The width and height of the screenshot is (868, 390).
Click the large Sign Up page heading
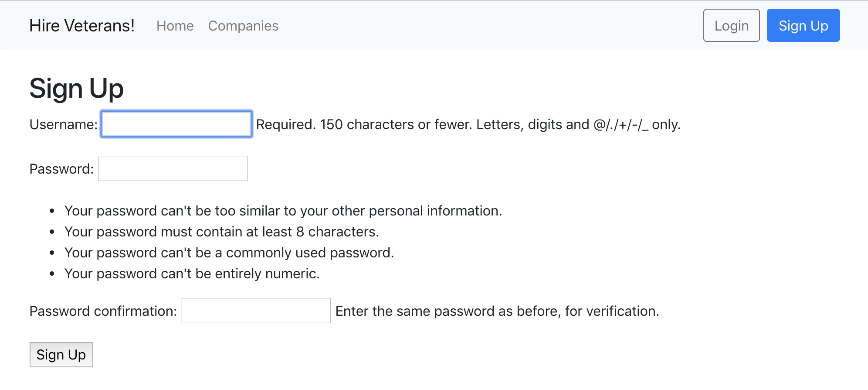point(77,89)
